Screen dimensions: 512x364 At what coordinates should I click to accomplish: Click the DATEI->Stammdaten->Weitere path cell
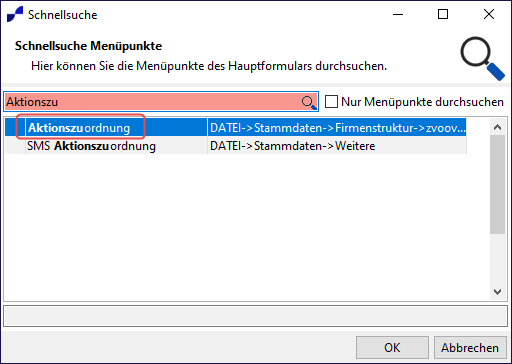pos(337,146)
